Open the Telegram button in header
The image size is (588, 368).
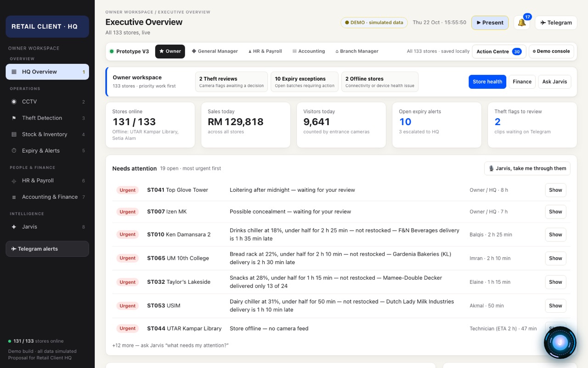click(x=556, y=23)
